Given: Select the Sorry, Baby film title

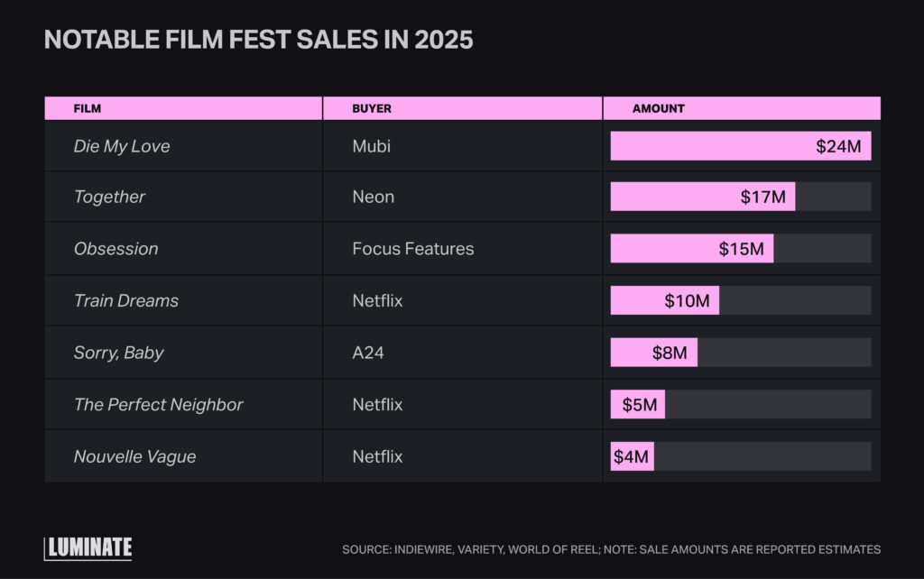Looking at the screenshot, I should pyautogui.click(x=118, y=353).
